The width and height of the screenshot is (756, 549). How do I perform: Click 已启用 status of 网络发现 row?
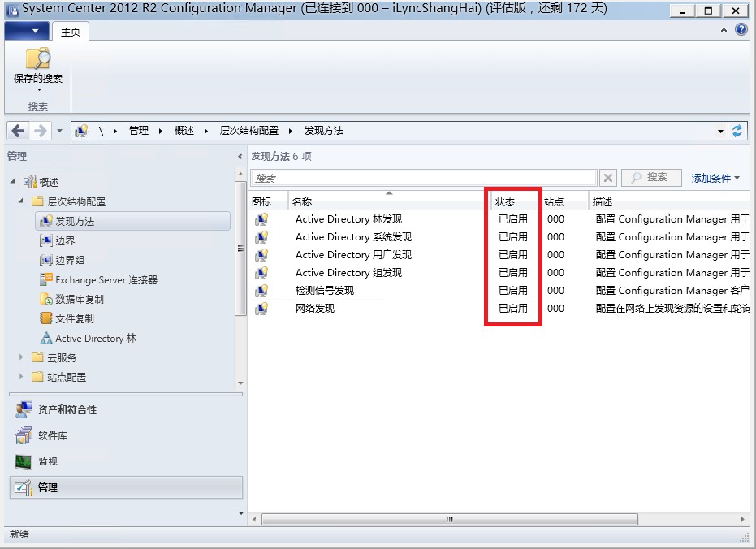(513, 309)
